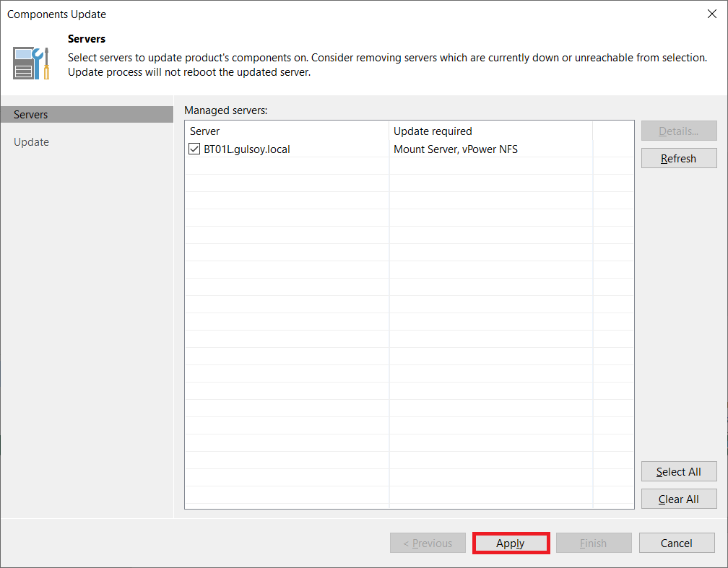Click Select All servers button
This screenshot has height=568, width=728.
coord(678,472)
